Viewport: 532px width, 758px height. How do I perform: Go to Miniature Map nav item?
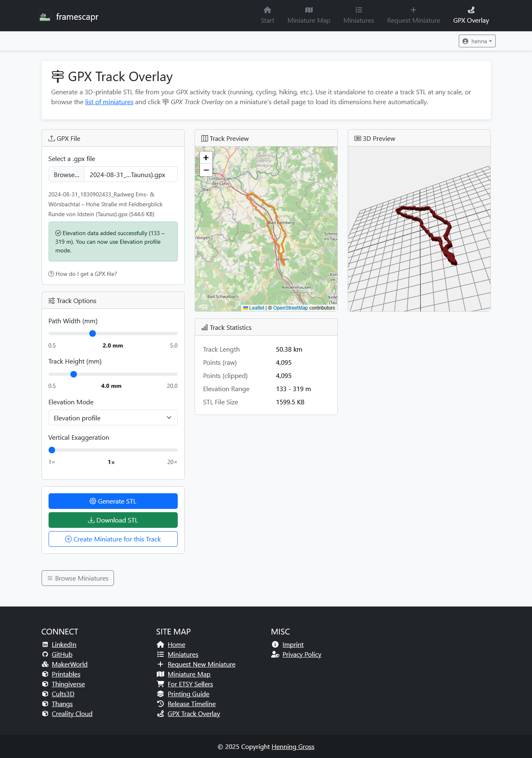309,16
